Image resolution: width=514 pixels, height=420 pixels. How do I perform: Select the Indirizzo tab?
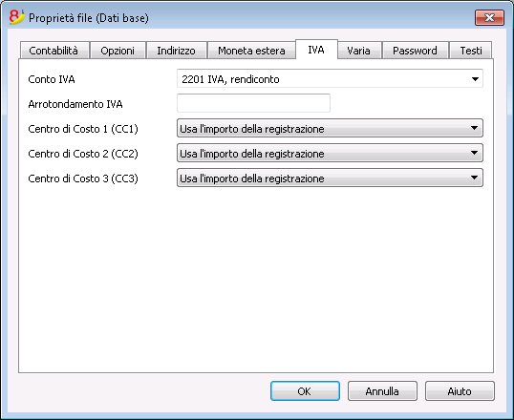177,51
